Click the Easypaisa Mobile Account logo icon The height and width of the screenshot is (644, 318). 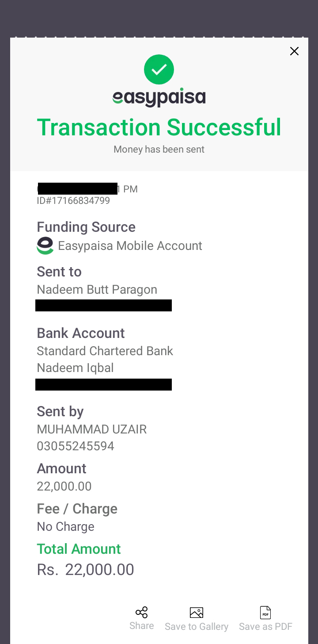[45, 245]
